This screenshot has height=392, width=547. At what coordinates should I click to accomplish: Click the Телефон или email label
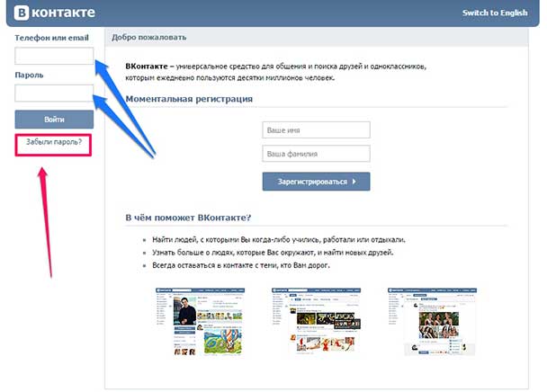[52, 39]
